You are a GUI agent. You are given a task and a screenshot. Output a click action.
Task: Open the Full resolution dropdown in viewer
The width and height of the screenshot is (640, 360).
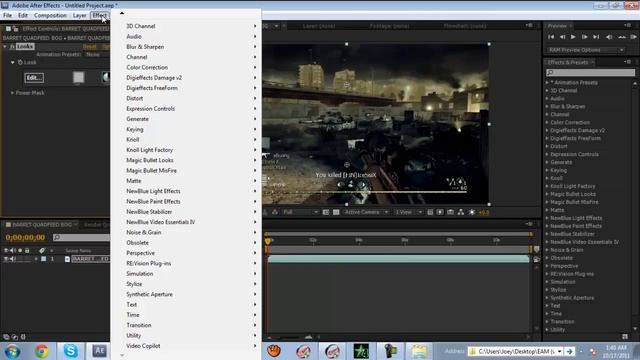click(x=300, y=212)
